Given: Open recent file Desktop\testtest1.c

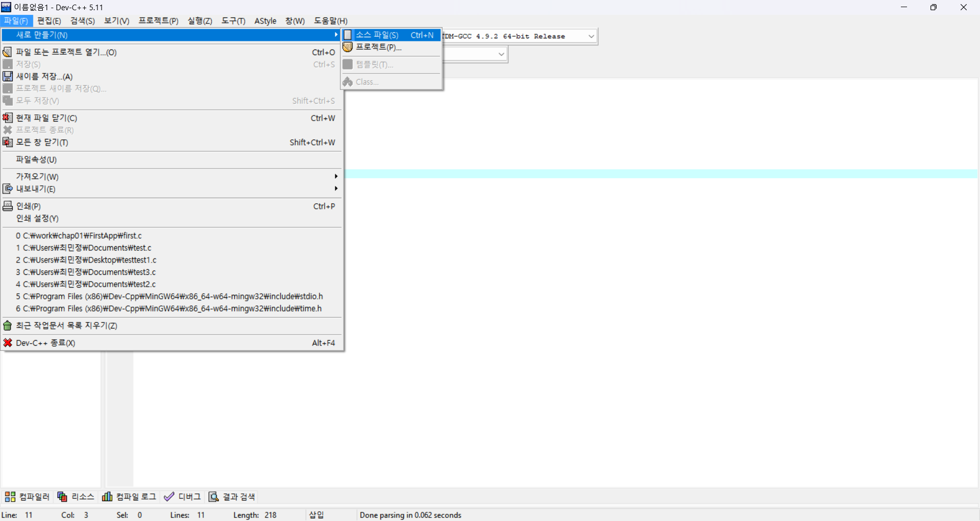Looking at the screenshot, I should coord(171,260).
